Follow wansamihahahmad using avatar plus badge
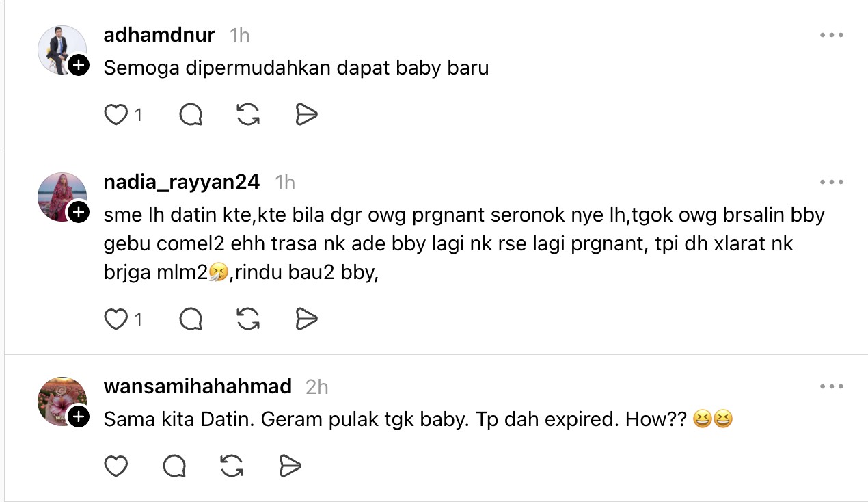The image size is (868, 502). [79, 417]
